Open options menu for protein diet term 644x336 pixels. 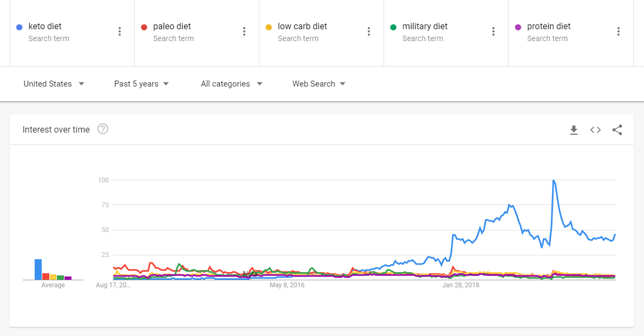[x=618, y=31]
